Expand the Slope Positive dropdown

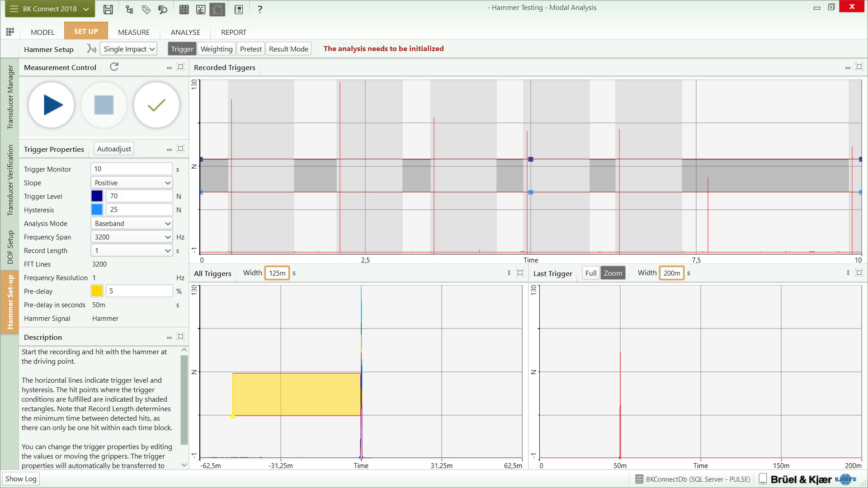132,183
